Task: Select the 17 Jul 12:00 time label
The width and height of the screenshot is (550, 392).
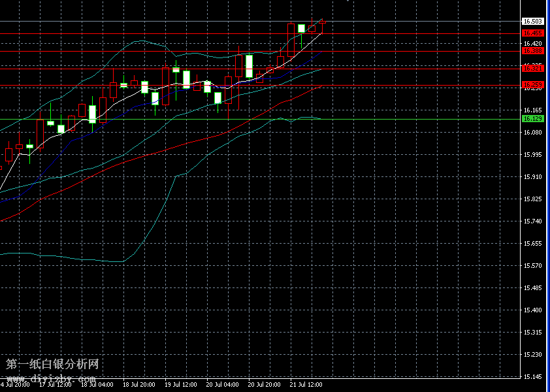Action: (55, 385)
